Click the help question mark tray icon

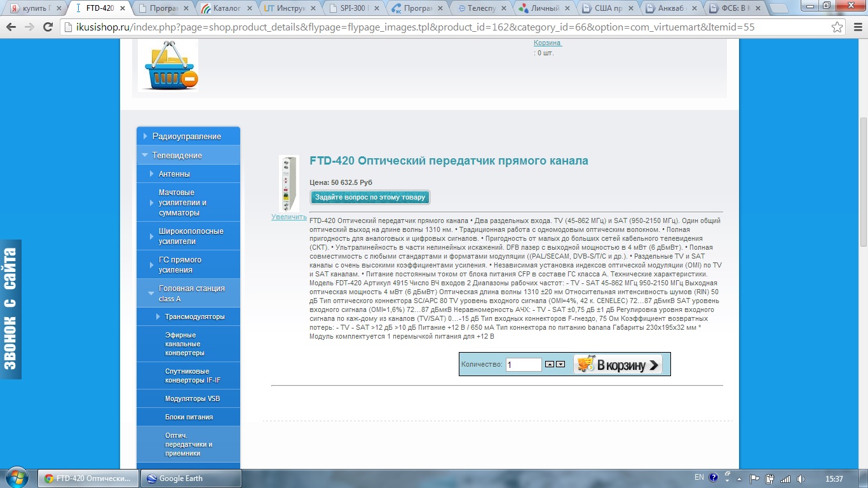(x=713, y=478)
